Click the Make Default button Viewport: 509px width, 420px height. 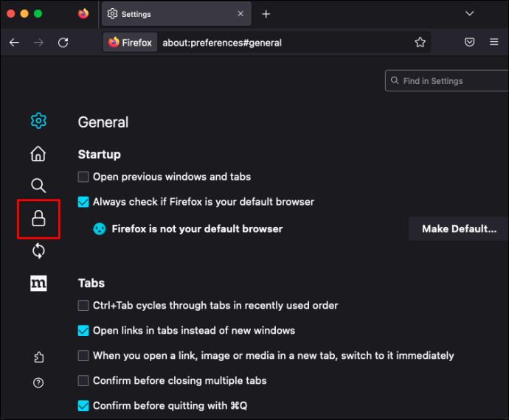click(459, 229)
